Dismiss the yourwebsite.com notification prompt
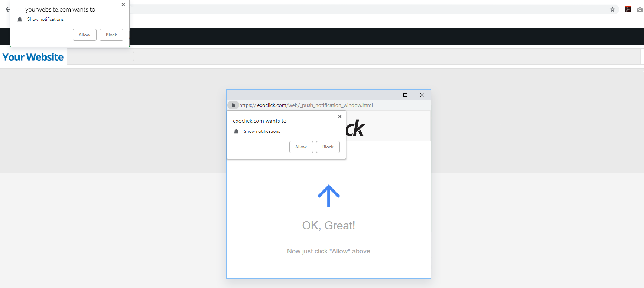 tap(123, 4)
